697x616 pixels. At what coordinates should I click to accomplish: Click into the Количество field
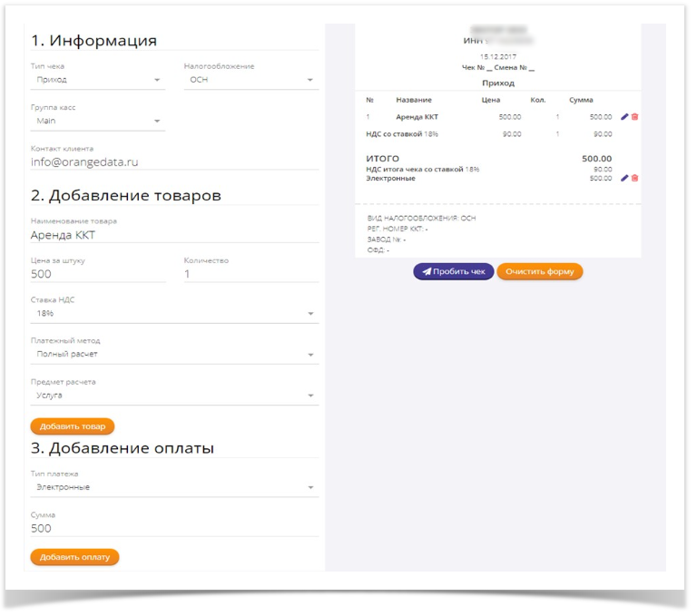(x=250, y=274)
